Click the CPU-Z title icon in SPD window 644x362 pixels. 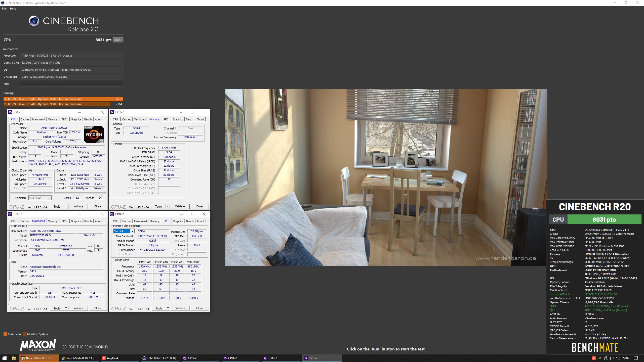[x=112, y=214]
